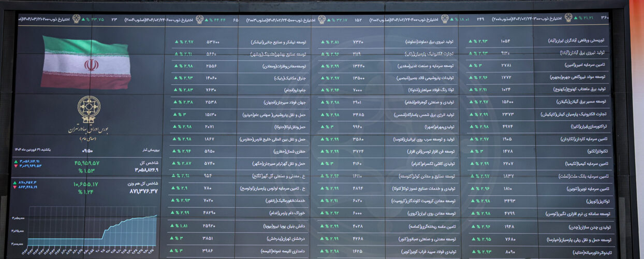Click the waving Iran flag image
644x259 pixels.
pyautogui.click(x=85, y=62)
